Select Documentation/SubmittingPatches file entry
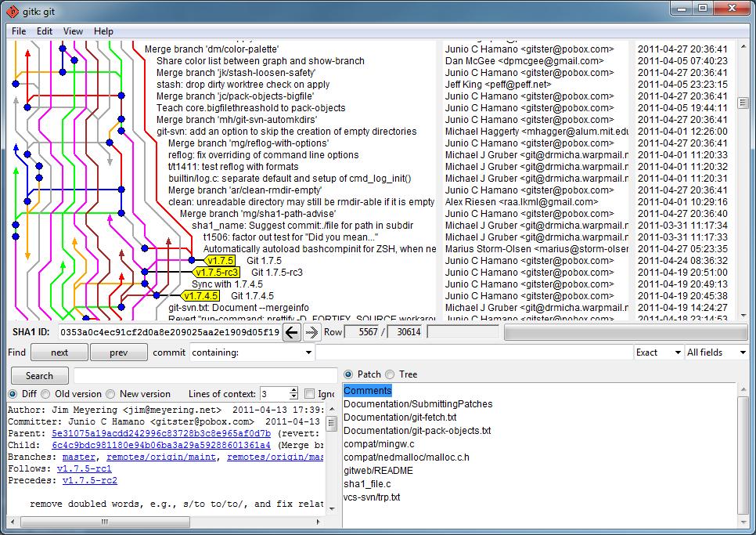Image resolution: width=756 pixels, height=535 pixels. pyautogui.click(x=418, y=403)
